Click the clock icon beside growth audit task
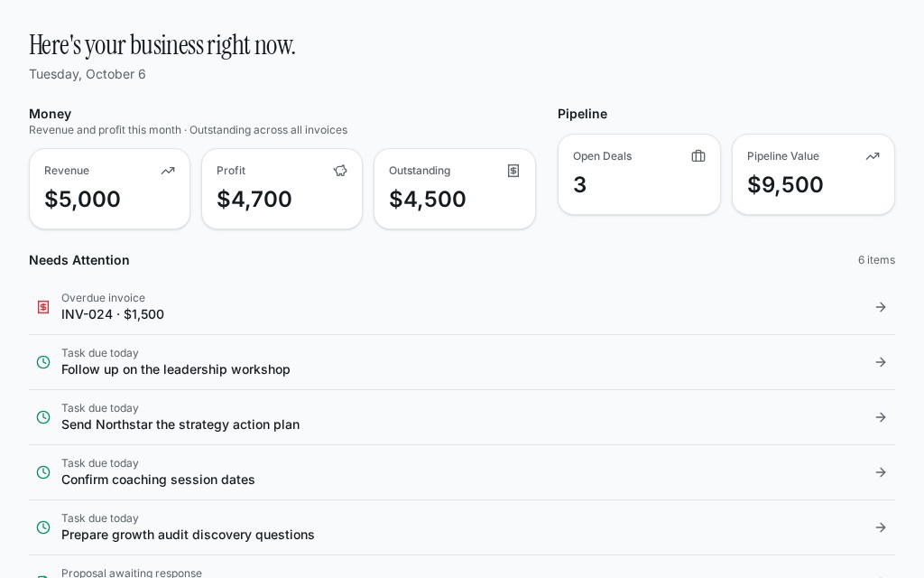Screen dimensions: 924x578 click(43, 527)
